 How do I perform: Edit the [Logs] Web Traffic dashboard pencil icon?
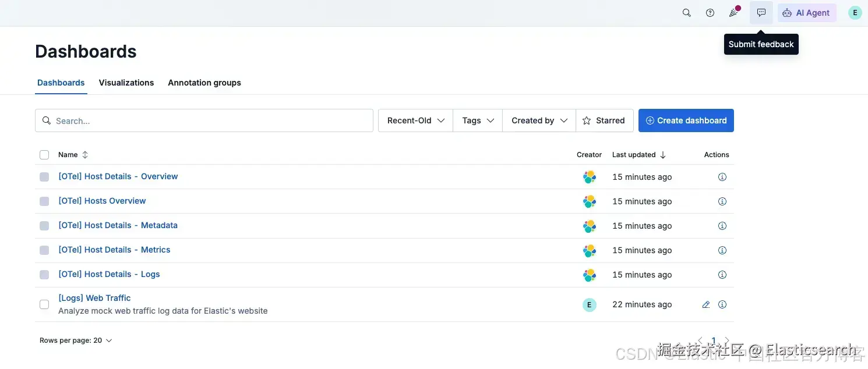pos(706,304)
